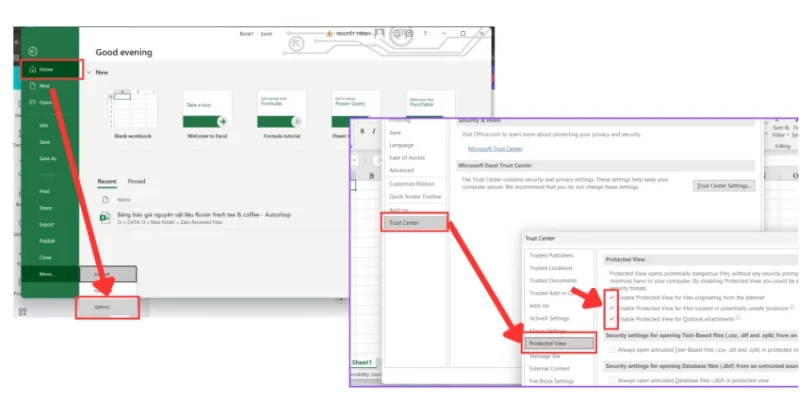
Task: Select the Sheet1 worksheet tab
Action: coord(362,362)
